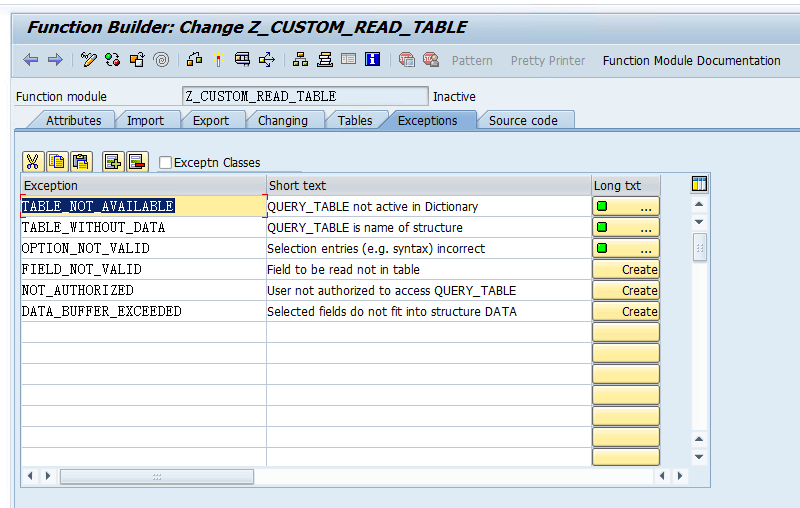Open the Where-Used List icon

pos(267,60)
